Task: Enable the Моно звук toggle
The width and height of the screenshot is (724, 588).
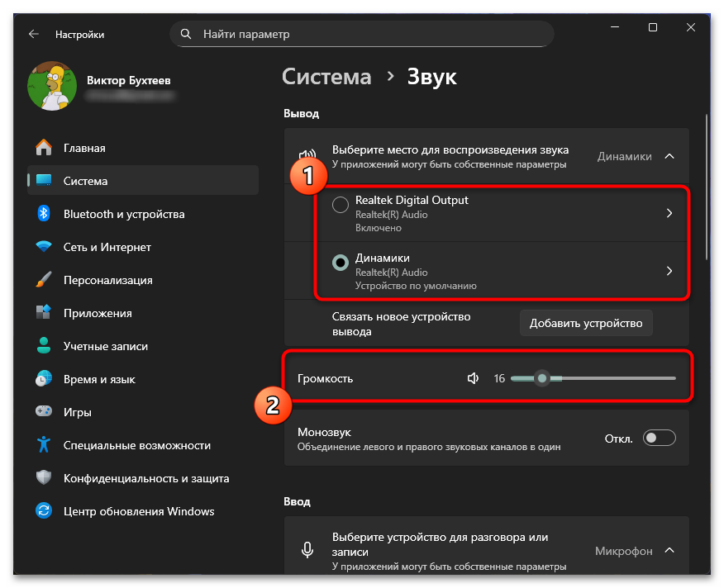Action: (659, 438)
